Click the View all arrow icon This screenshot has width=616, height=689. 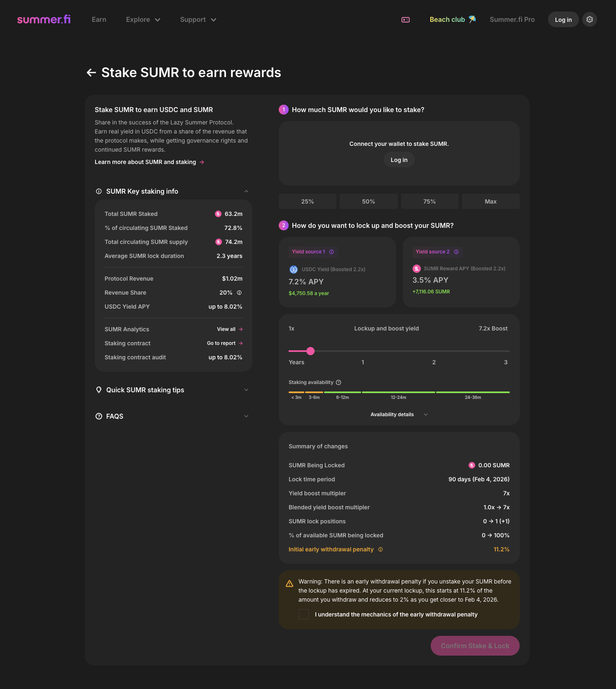(241, 329)
